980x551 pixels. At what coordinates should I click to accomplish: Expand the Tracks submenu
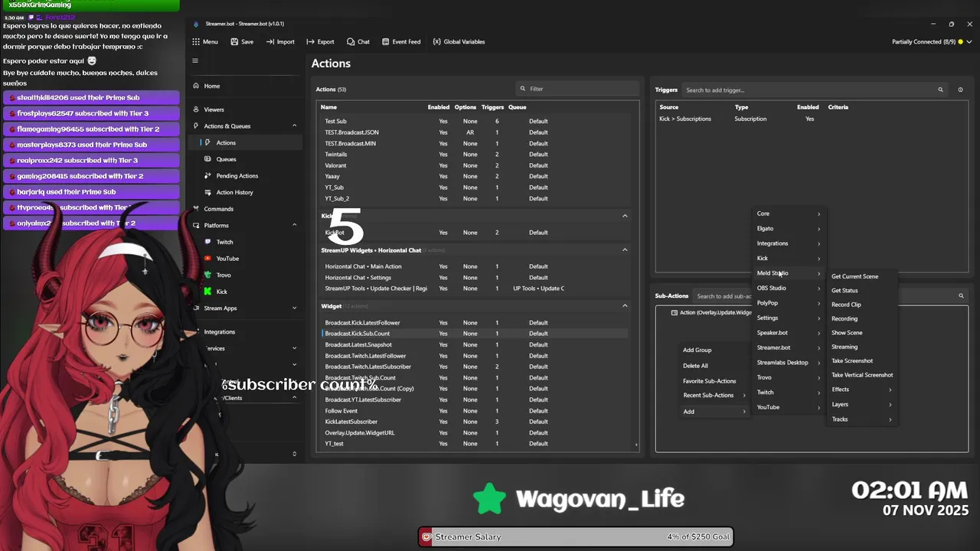[862, 419]
